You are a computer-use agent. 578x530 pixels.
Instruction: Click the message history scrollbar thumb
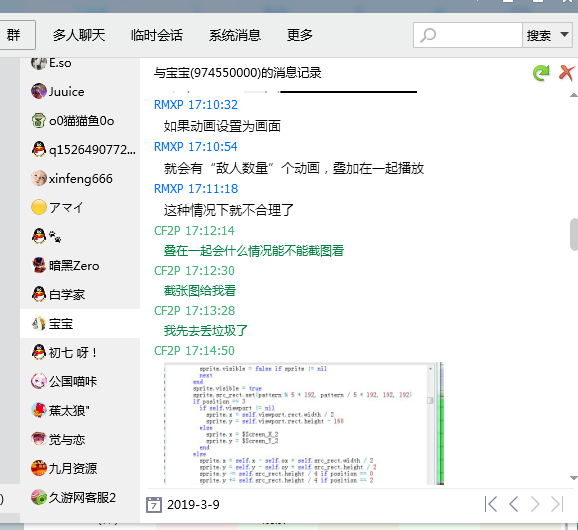tap(574, 234)
